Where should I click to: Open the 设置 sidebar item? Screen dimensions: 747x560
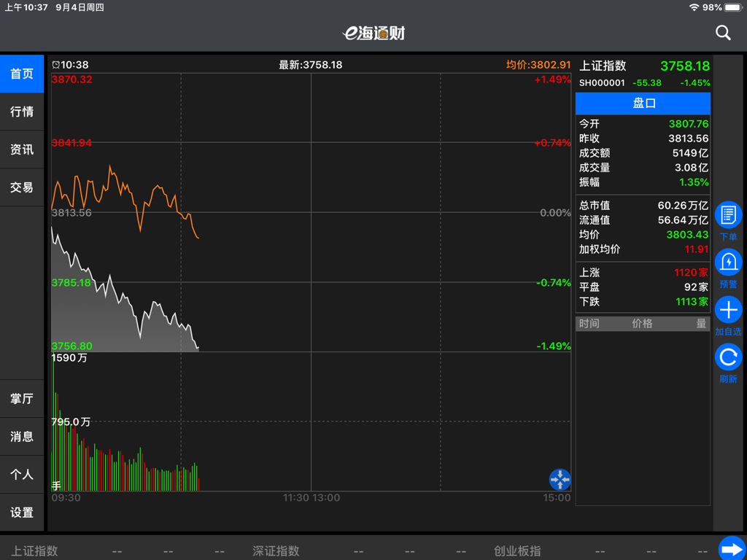coord(22,513)
